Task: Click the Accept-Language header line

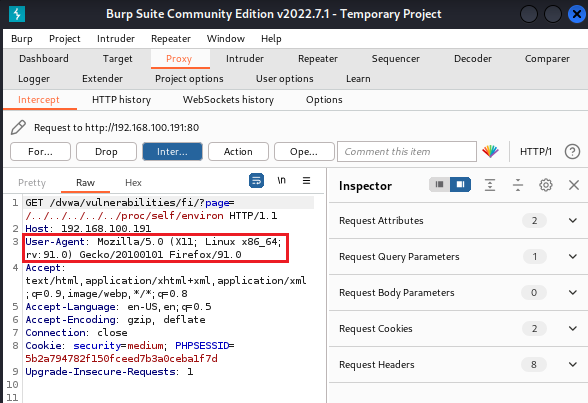Action: click(x=118, y=307)
